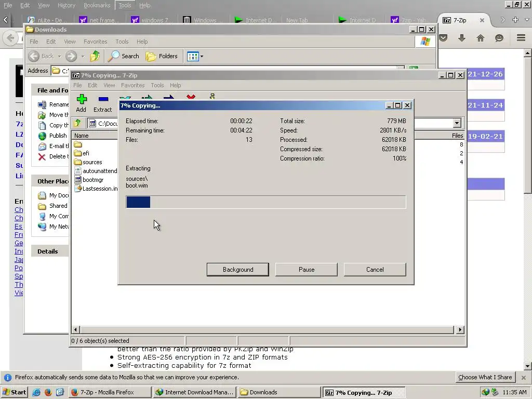
Task: Click the Name column header in 7-Zip
Action: [95, 136]
